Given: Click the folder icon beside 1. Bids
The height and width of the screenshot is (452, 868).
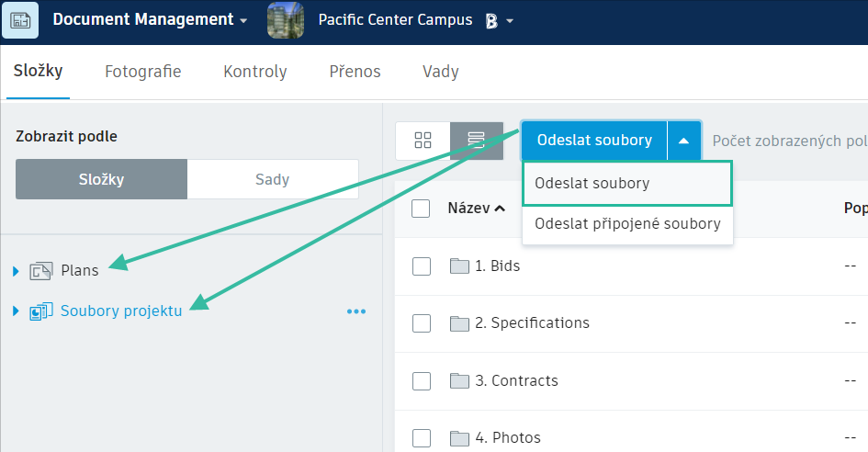Looking at the screenshot, I should pos(459,266).
